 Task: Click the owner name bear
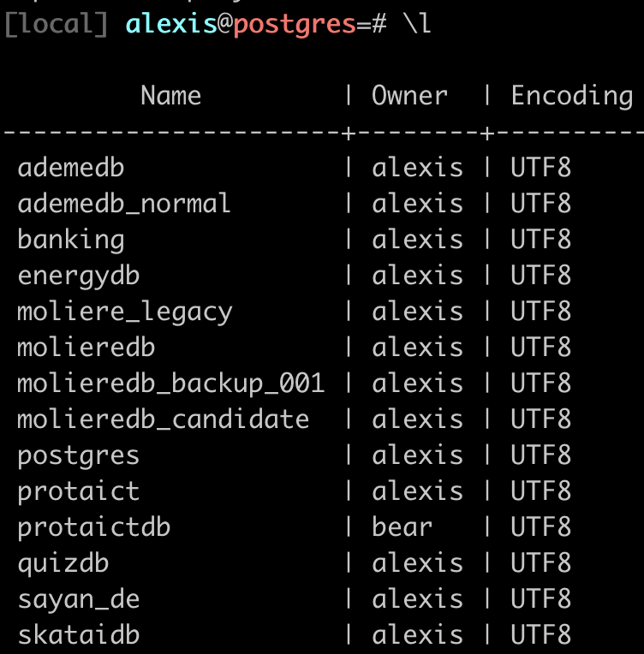click(402, 526)
